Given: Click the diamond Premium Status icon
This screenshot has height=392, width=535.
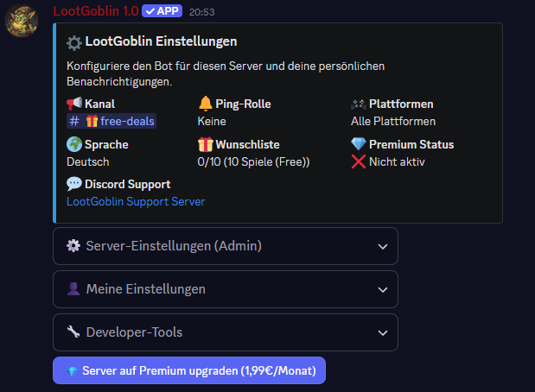Looking at the screenshot, I should (x=359, y=144).
